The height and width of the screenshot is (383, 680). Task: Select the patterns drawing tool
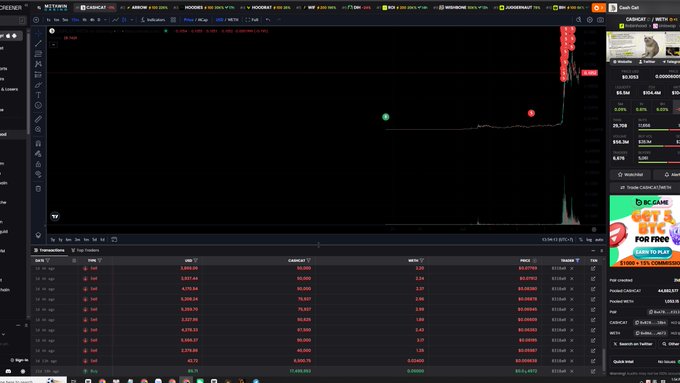click(38, 64)
